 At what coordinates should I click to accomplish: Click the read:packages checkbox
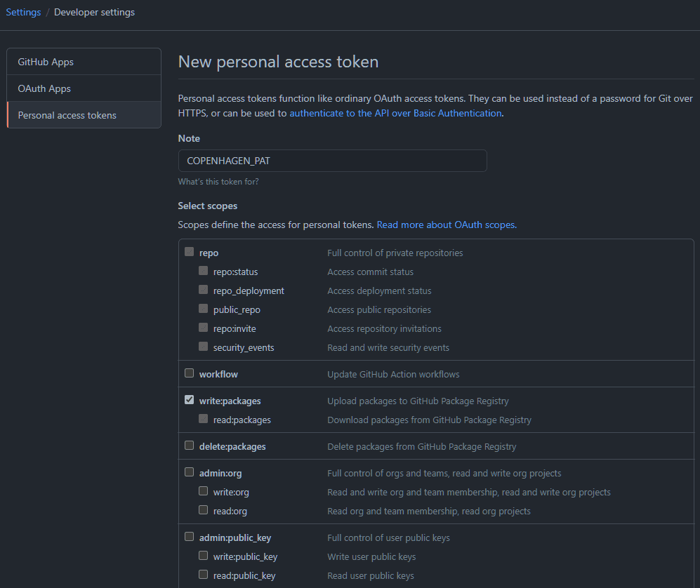203,419
